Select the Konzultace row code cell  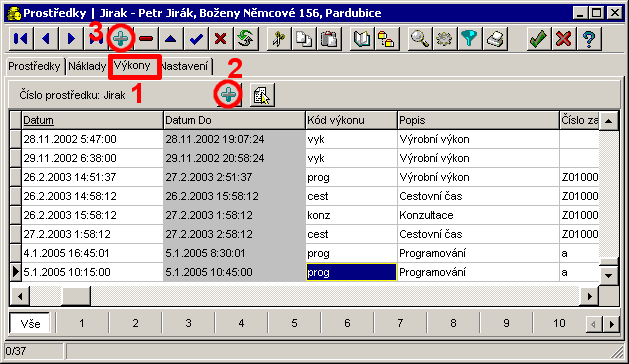(351, 215)
